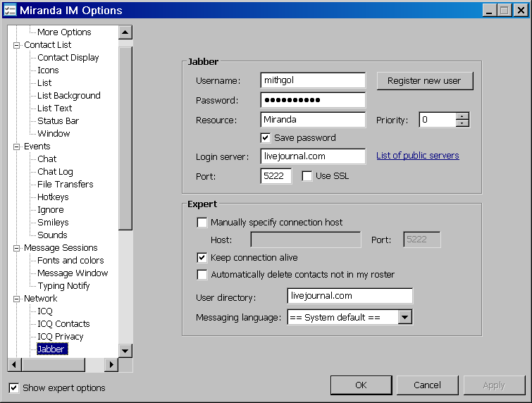Click the User directory input field
Viewport: 532px width, 403px height.
(x=349, y=296)
